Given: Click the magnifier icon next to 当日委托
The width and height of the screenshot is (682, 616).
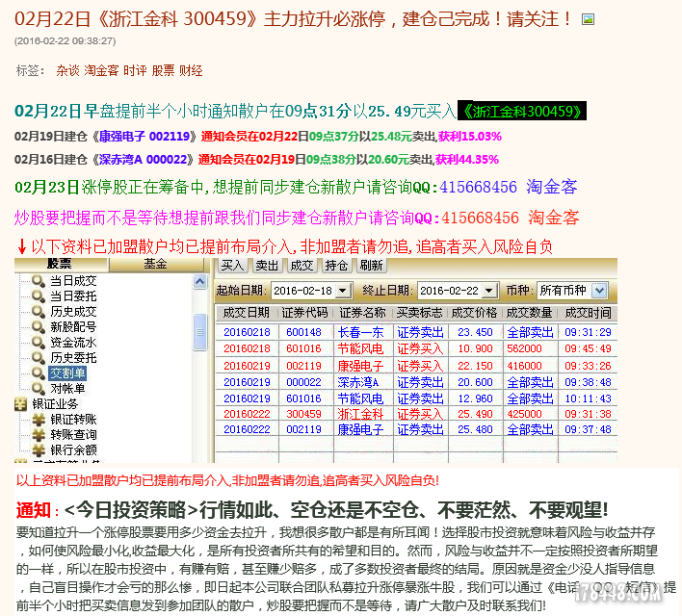Looking at the screenshot, I should pos(39,296).
